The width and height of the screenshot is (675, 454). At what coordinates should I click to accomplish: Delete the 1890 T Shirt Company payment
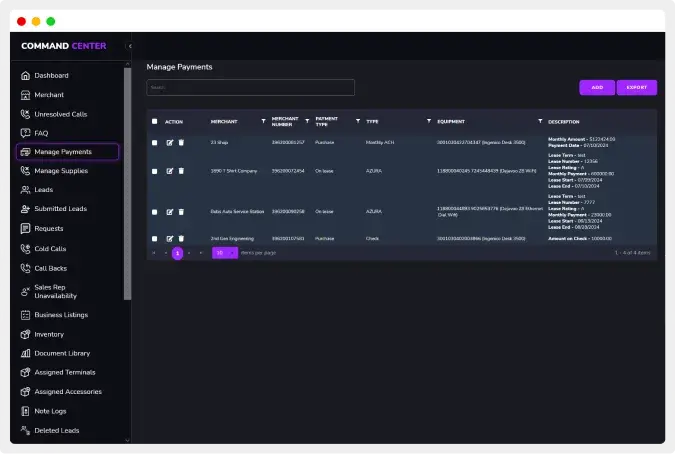tap(181, 171)
